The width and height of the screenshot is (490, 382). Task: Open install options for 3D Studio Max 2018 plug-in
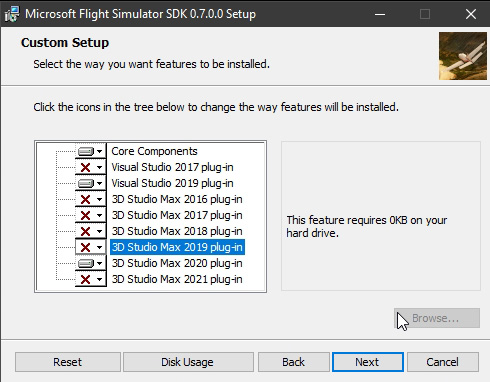[91, 231]
